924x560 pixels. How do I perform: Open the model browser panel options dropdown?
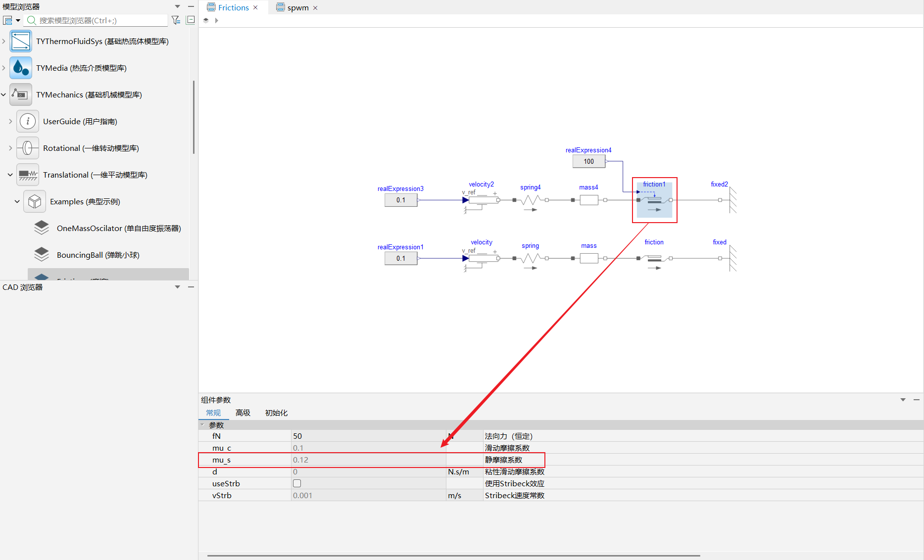tap(178, 6)
